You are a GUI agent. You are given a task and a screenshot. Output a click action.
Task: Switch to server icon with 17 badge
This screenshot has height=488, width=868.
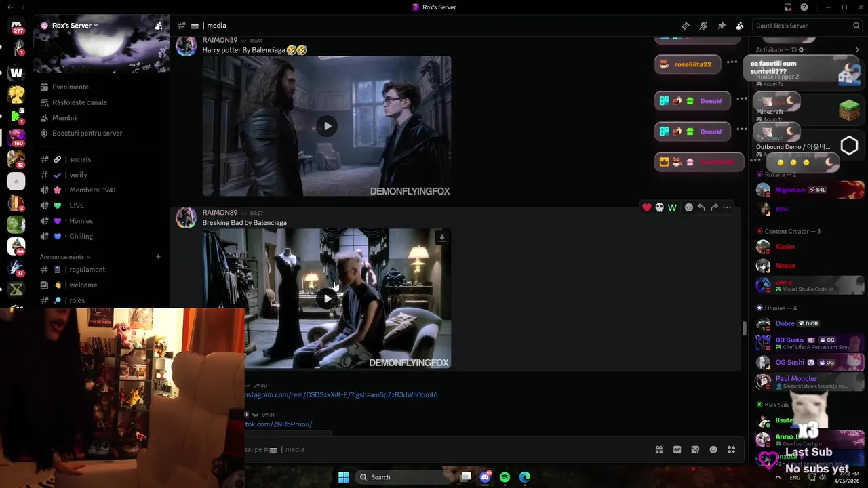pyautogui.click(x=16, y=268)
